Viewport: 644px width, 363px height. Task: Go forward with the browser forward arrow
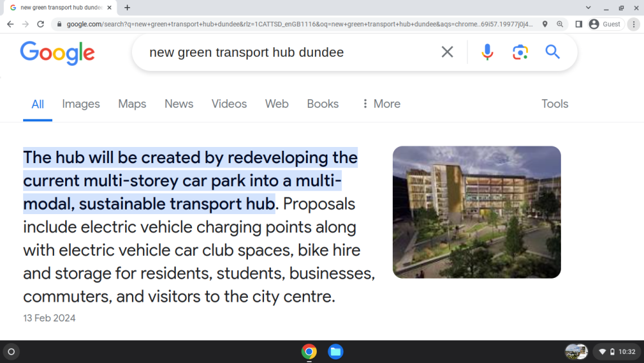26,25
